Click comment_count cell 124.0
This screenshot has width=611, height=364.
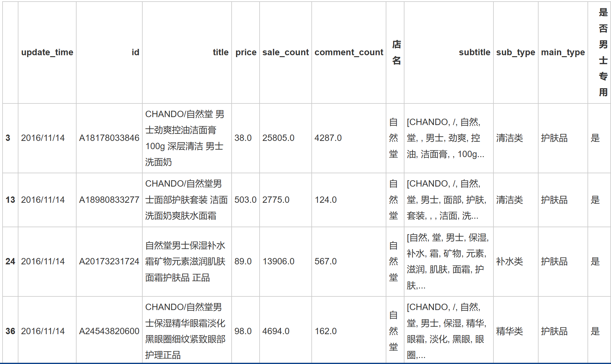pyautogui.click(x=349, y=200)
